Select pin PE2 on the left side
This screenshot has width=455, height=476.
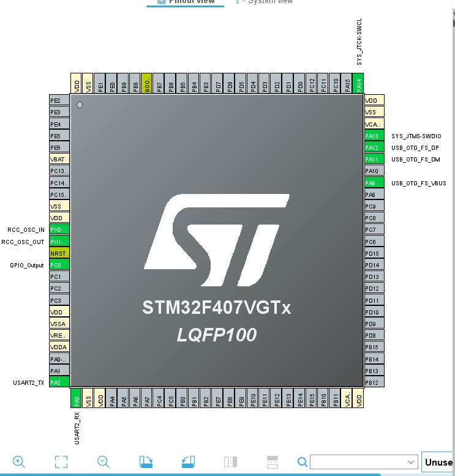pos(59,100)
